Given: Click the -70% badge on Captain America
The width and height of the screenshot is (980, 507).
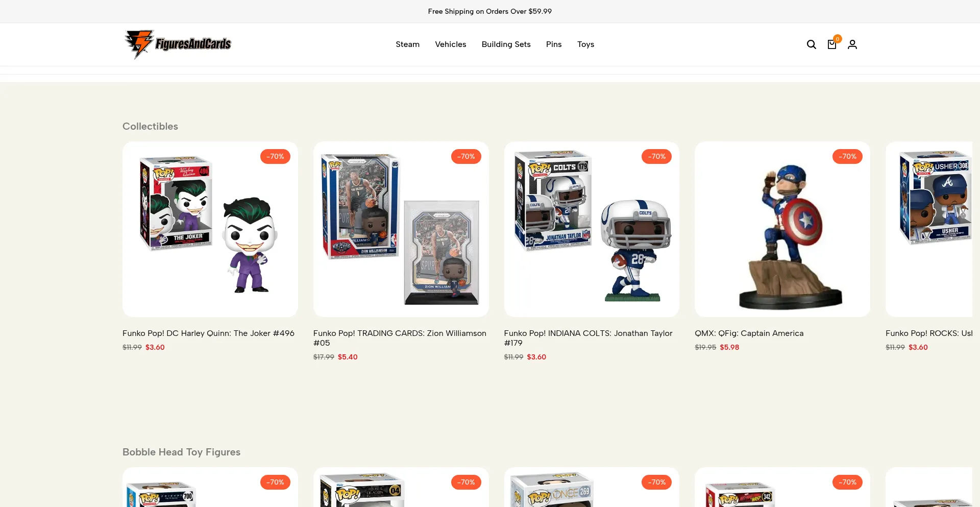Looking at the screenshot, I should [x=847, y=156].
